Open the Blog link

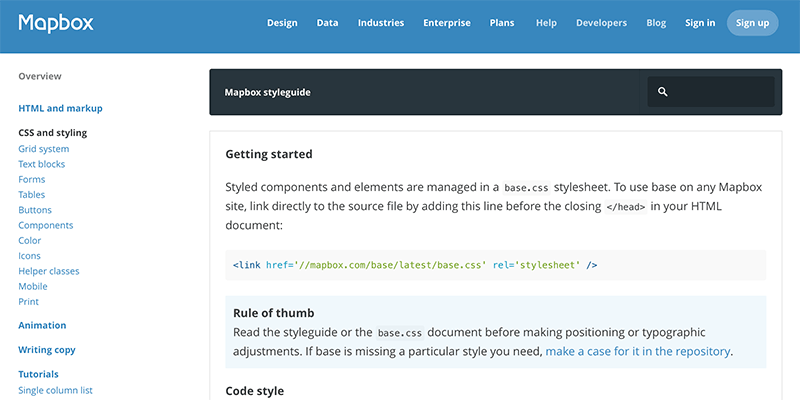(656, 23)
